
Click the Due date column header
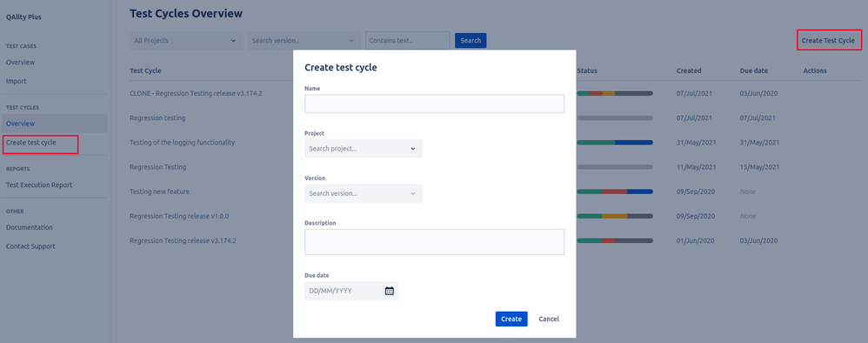(753, 71)
